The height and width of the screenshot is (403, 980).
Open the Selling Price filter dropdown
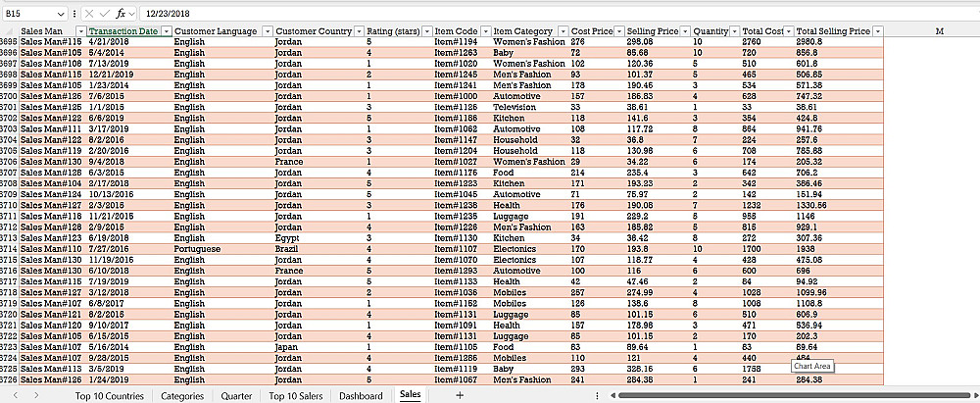pyautogui.click(x=685, y=31)
